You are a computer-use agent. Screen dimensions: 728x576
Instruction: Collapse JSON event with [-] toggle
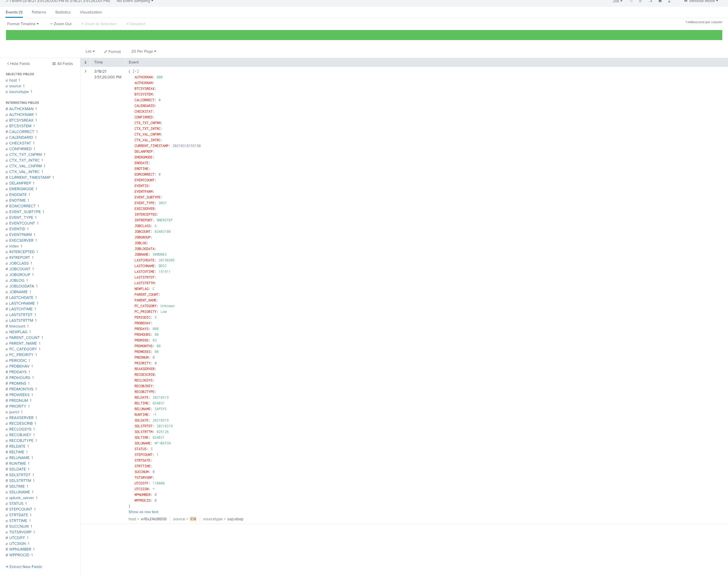(x=135, y=71)
